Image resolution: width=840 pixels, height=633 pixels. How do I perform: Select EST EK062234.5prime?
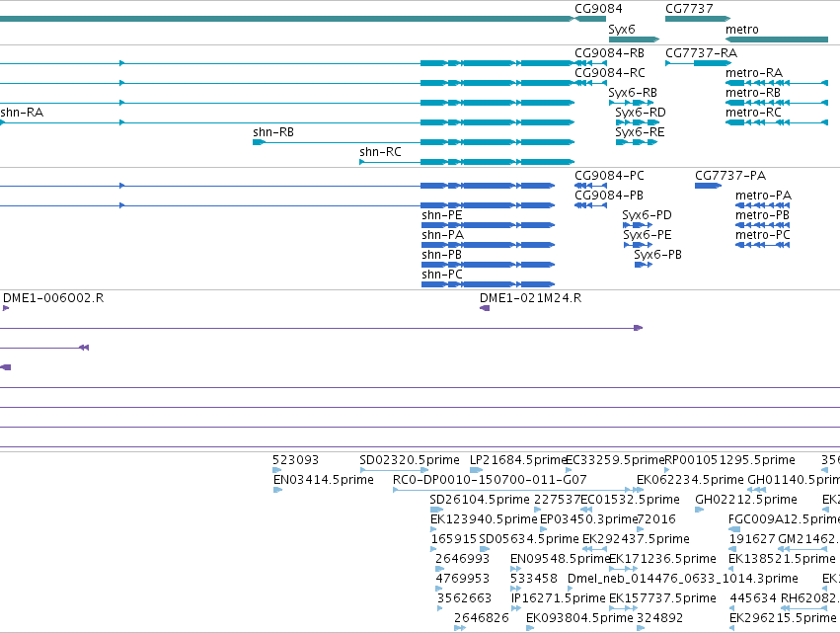pos(639,490)
